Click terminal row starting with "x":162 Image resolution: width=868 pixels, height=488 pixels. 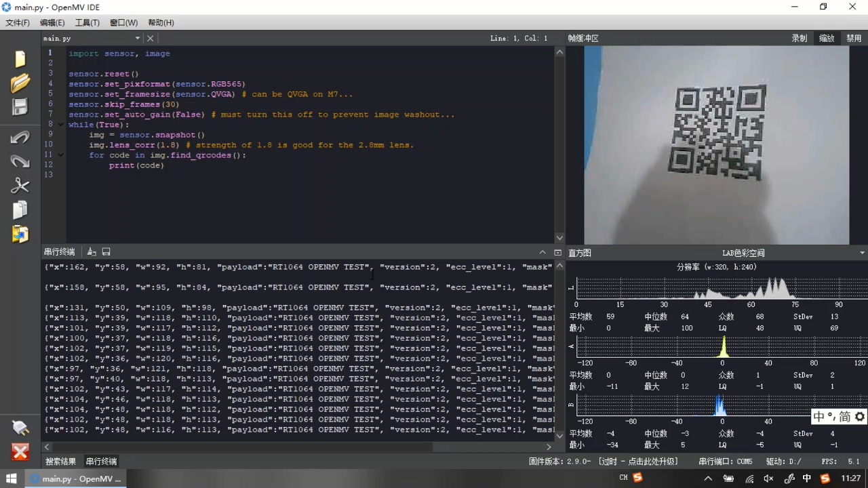pyautogui.click(x=298, y=267)
